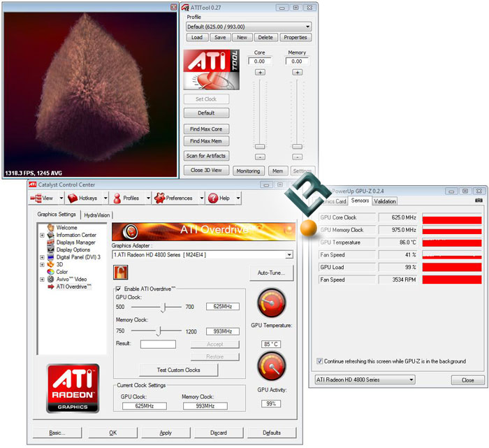489x448 pixels.
Task: Click the ATITool Memory vertical slider handle
Action: point(297,146)
